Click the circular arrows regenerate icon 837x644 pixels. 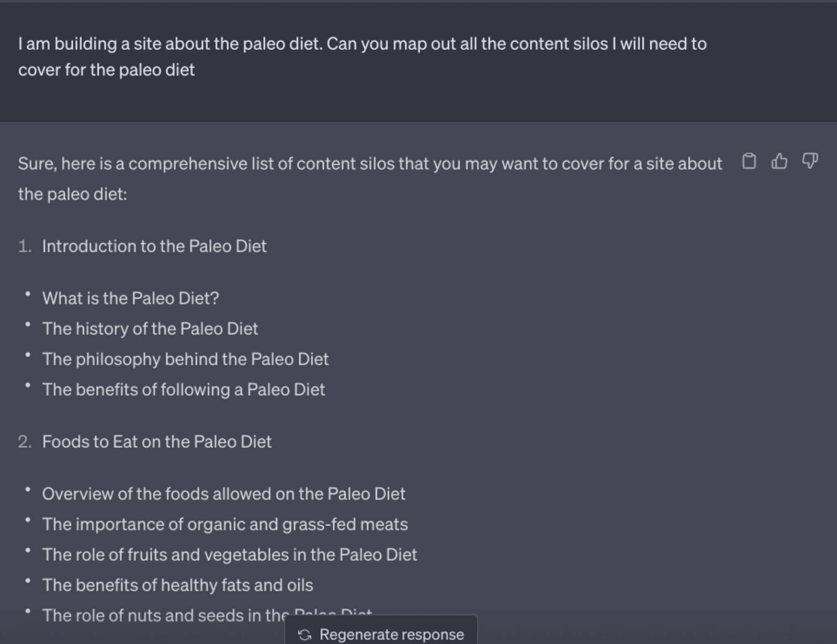304,635
